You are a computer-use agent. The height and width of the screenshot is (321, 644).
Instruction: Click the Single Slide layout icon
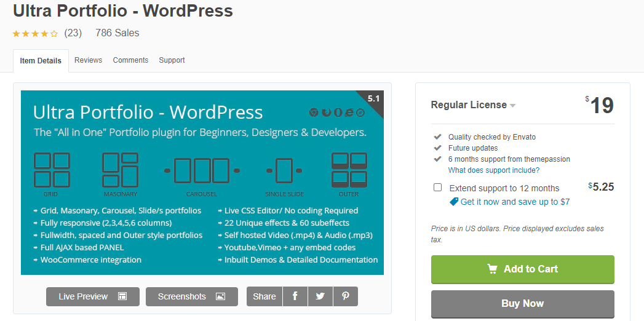[284, 170]
